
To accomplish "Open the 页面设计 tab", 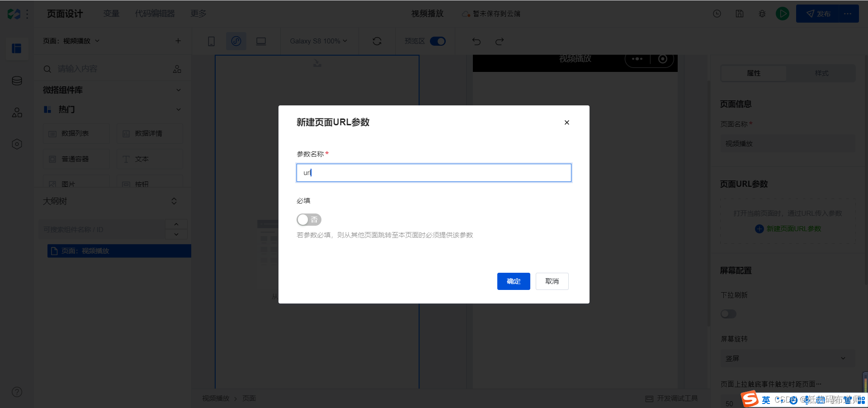I will (65, 14).
